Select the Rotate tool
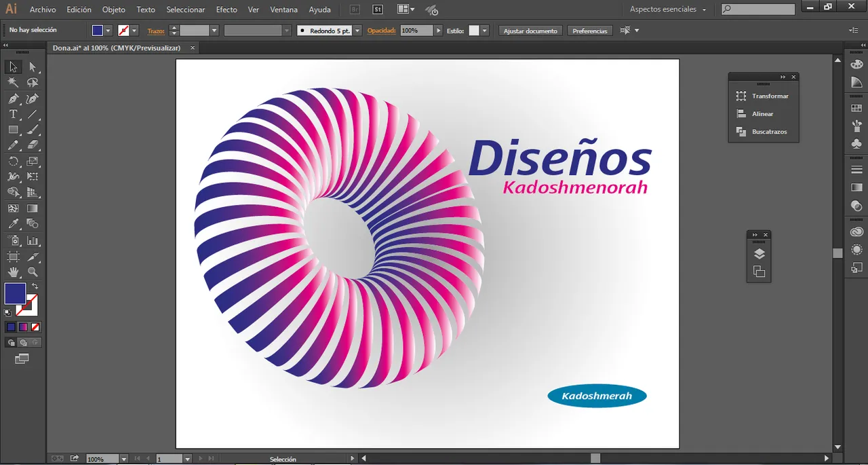Viewport: 868px width, 465px height. tap(13, 161)
